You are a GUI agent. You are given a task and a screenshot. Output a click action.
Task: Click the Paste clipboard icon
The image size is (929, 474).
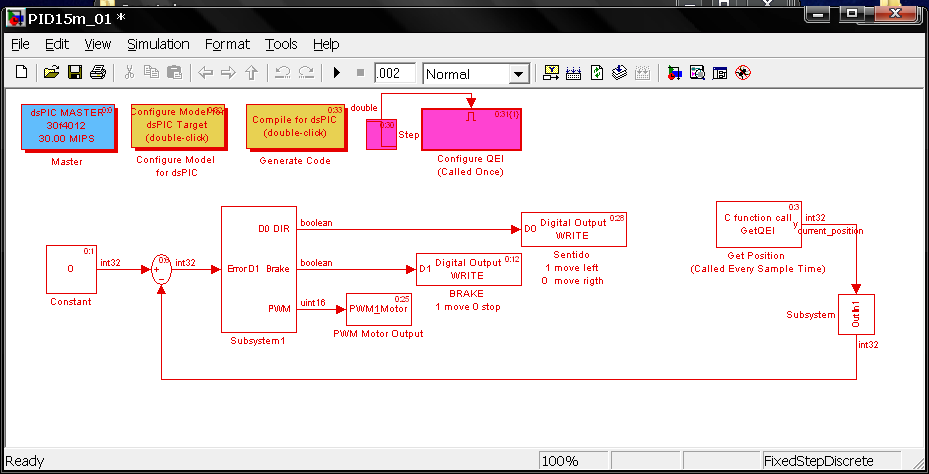[174, 73]
